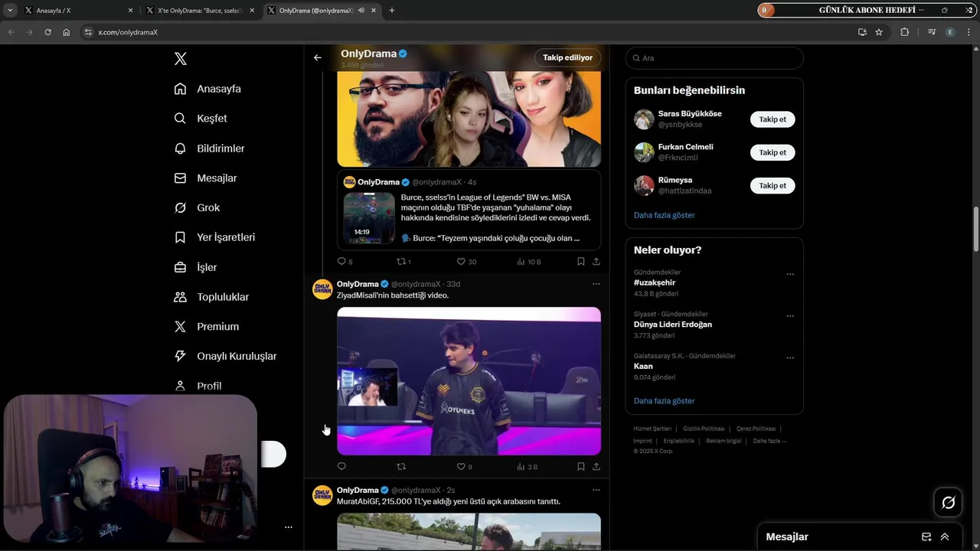Open more options for MuratAbiGF post
The width and height of the screenshot is (980, 551).
(596, 490)
